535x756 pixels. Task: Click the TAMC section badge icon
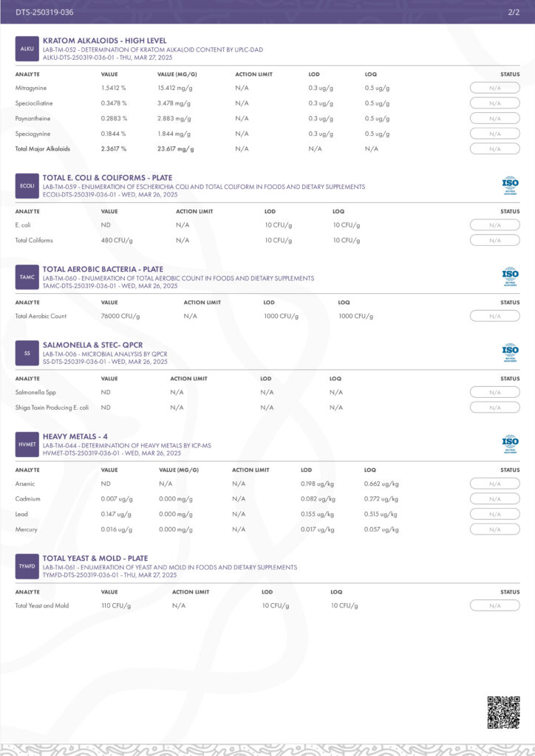coord(27,277)
